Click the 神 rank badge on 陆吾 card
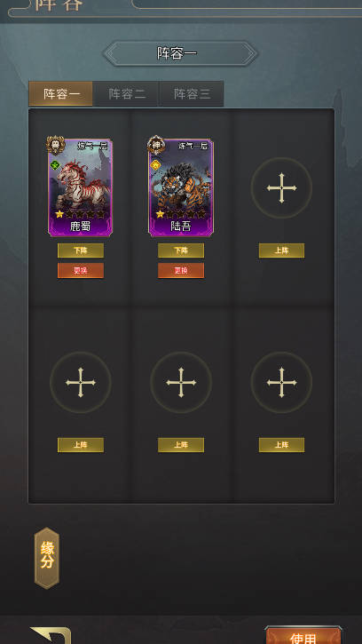The image size is (362, 644). pyautogui.click(x=156, y=145)
